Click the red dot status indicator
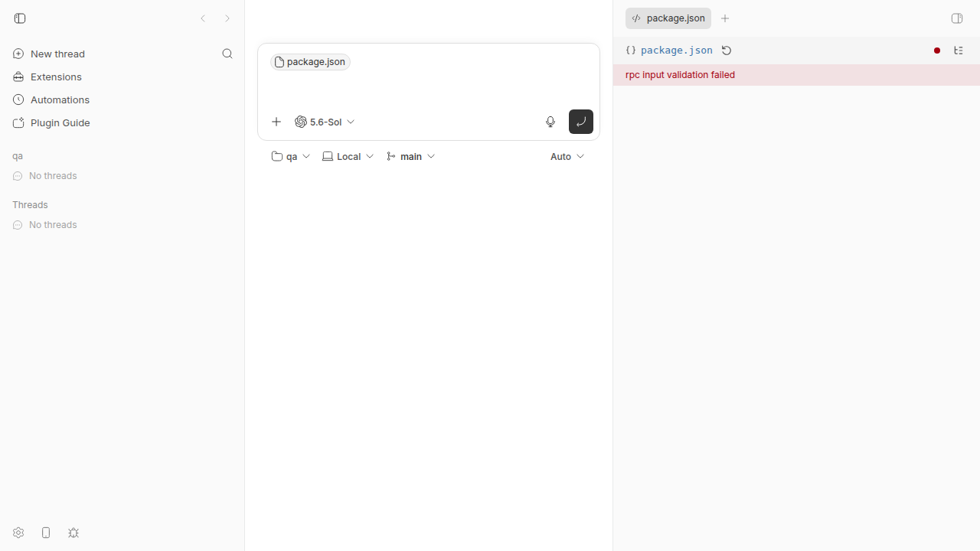 [937, 51]
